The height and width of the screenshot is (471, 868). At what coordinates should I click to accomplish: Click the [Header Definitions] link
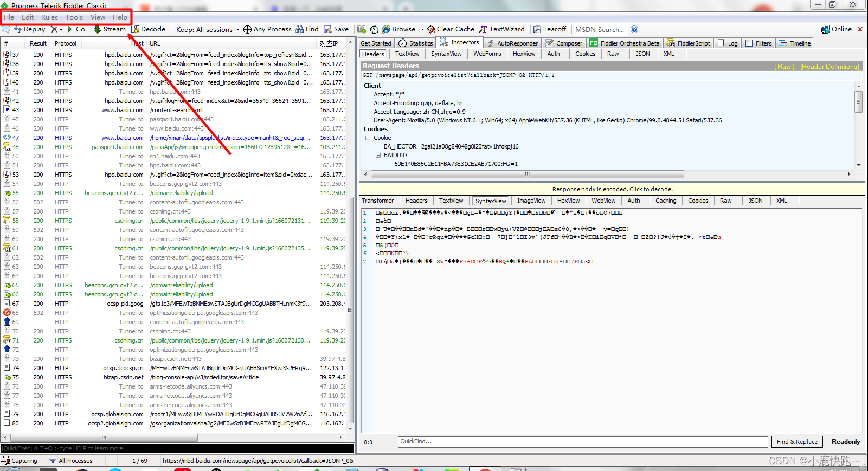[x=830, y=67]
